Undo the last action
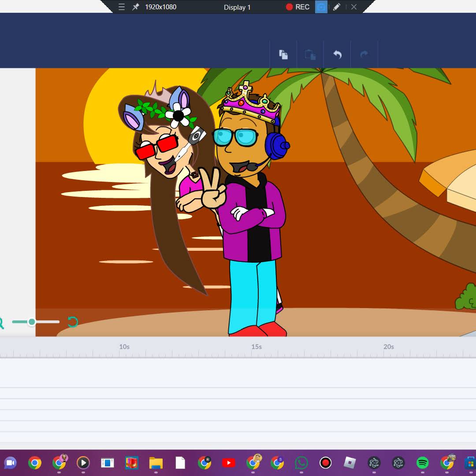This screenshot has width=476, height=476. (337, 55)
